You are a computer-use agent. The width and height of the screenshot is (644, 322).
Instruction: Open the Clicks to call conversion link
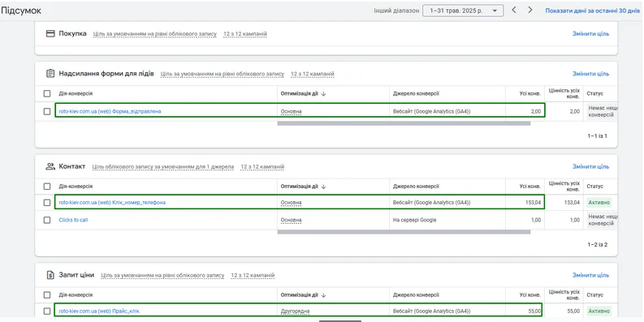pos(73,220)
